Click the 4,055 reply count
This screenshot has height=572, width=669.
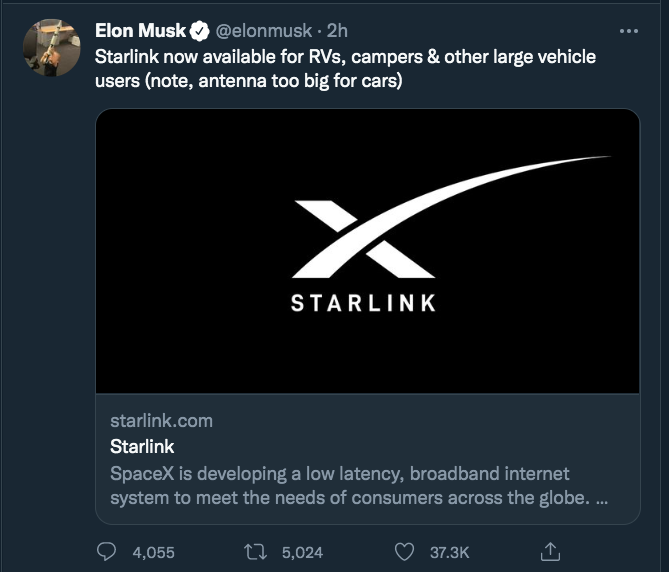[153, 551]
